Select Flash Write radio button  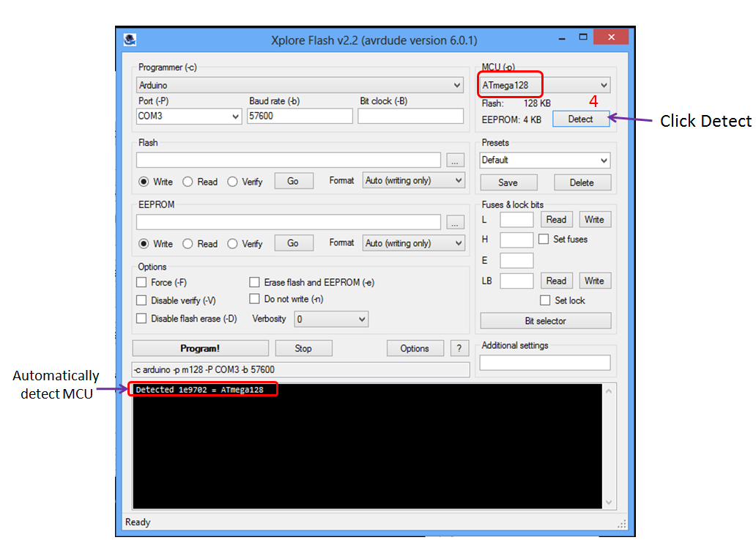(x=144, y=182)
